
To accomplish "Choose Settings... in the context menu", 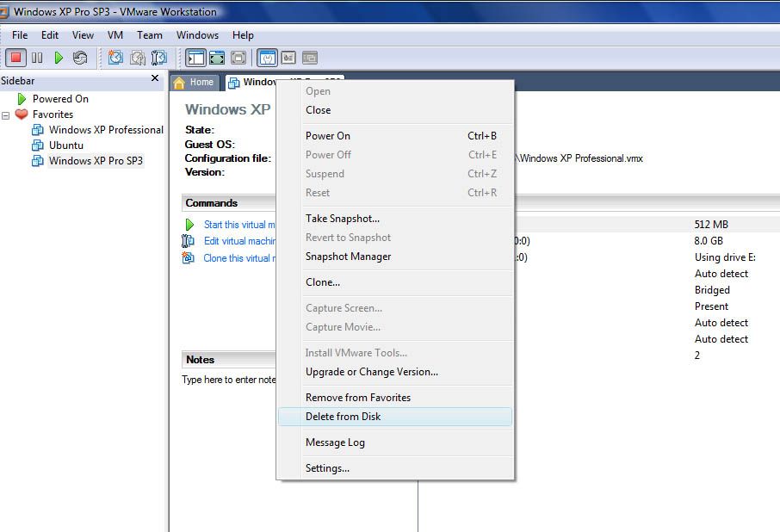I will pos(395,468).
